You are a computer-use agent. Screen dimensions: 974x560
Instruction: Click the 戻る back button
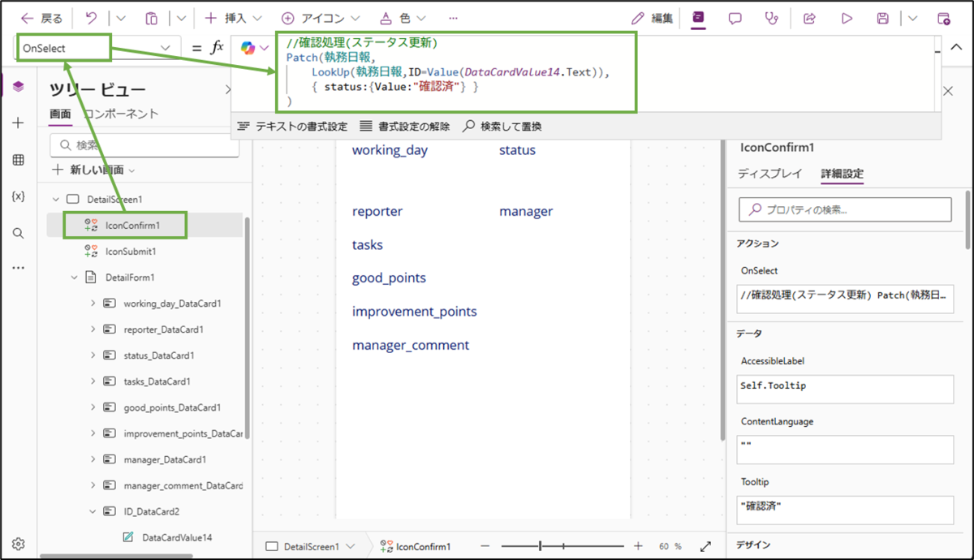coord(41,18)
